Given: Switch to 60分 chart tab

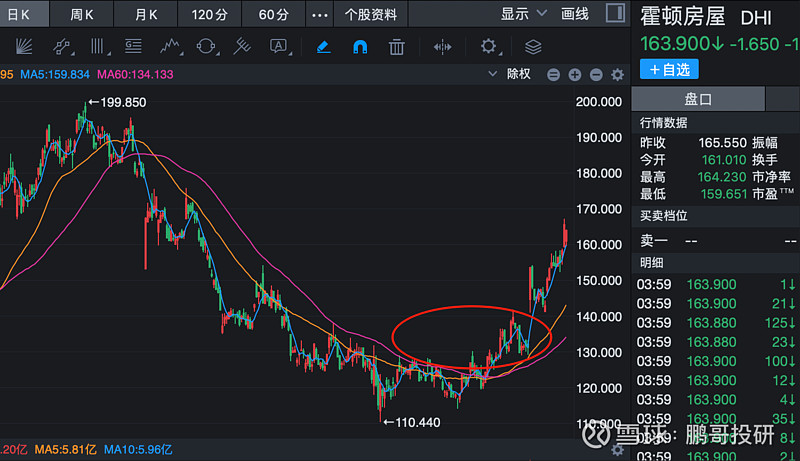Looking at the screenshot, I should (x=273, y=14).
